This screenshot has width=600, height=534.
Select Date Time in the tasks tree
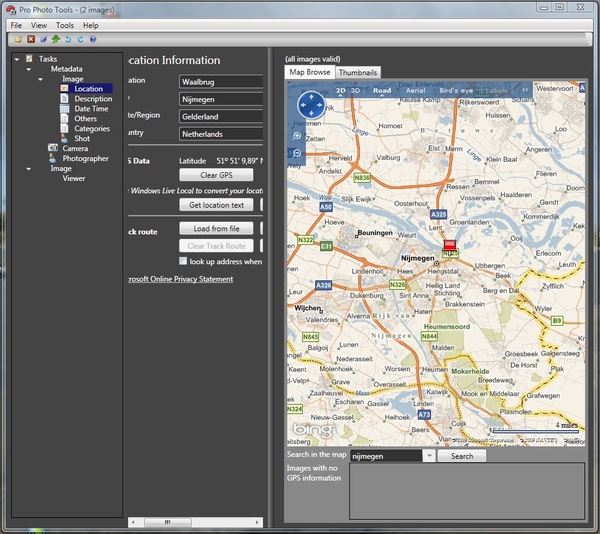pyautogui.click(x=91, y=109)
